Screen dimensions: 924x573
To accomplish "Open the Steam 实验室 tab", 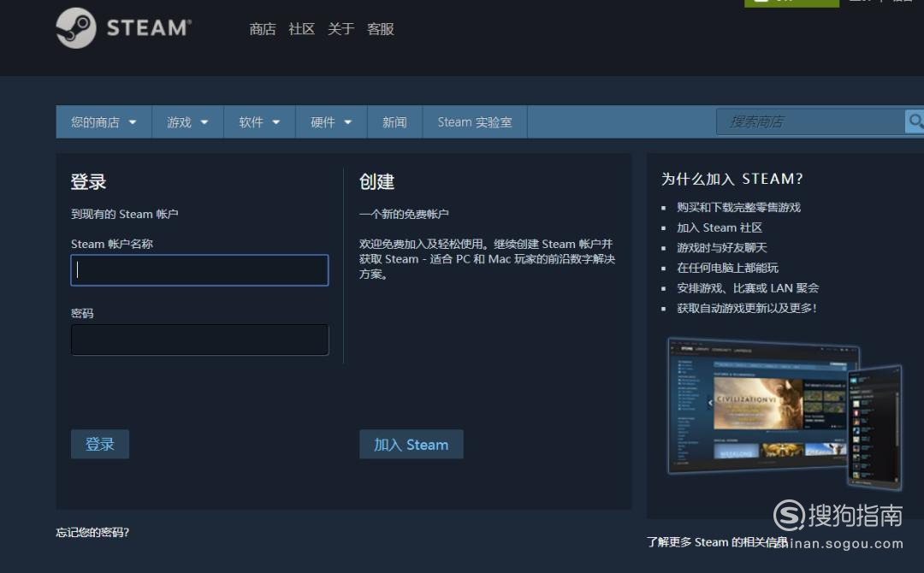I will pyautogui.click(x=475, y=122).
